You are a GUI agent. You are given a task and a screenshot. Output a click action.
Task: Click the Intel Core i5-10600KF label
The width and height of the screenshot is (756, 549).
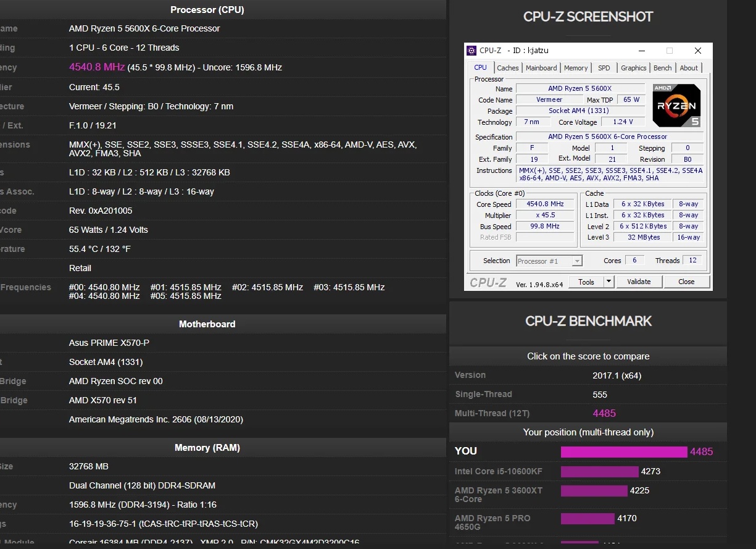click(499, 471)
